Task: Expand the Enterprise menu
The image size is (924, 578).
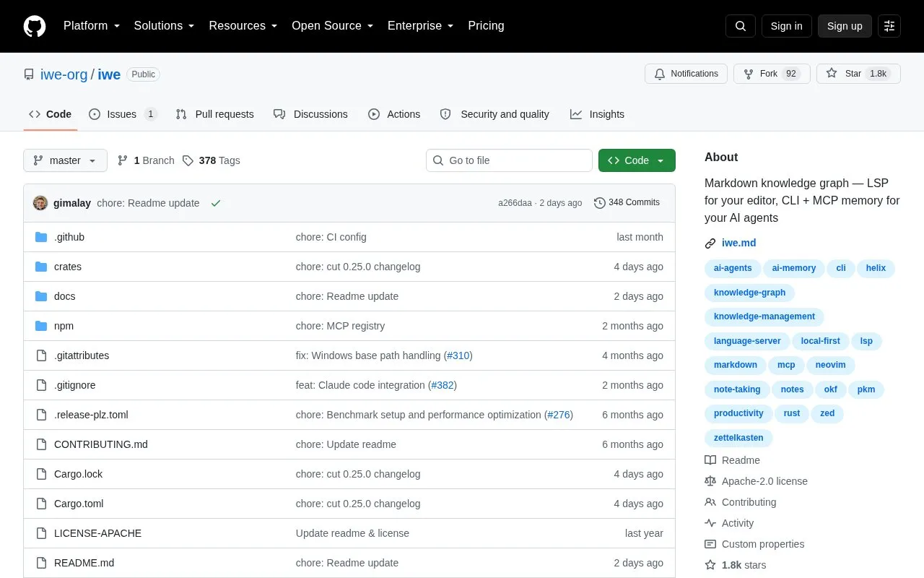Action: pyautogui.click(x=420, y=26)
